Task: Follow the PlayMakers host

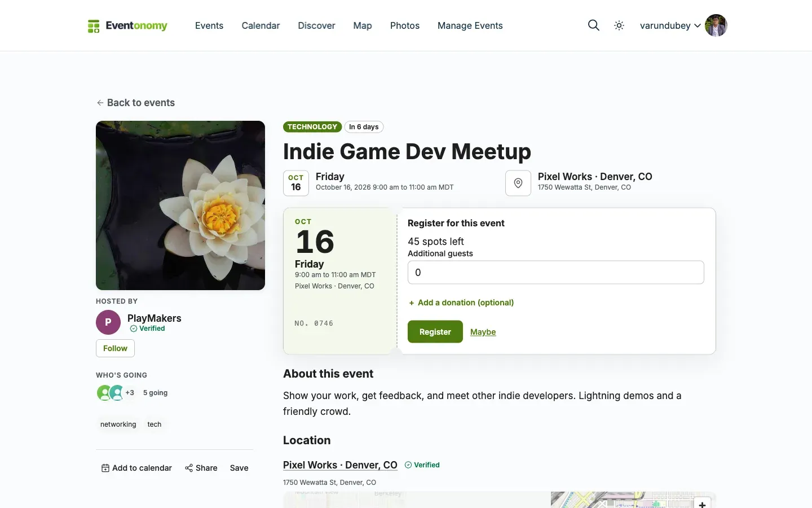Action: [115, 348]
